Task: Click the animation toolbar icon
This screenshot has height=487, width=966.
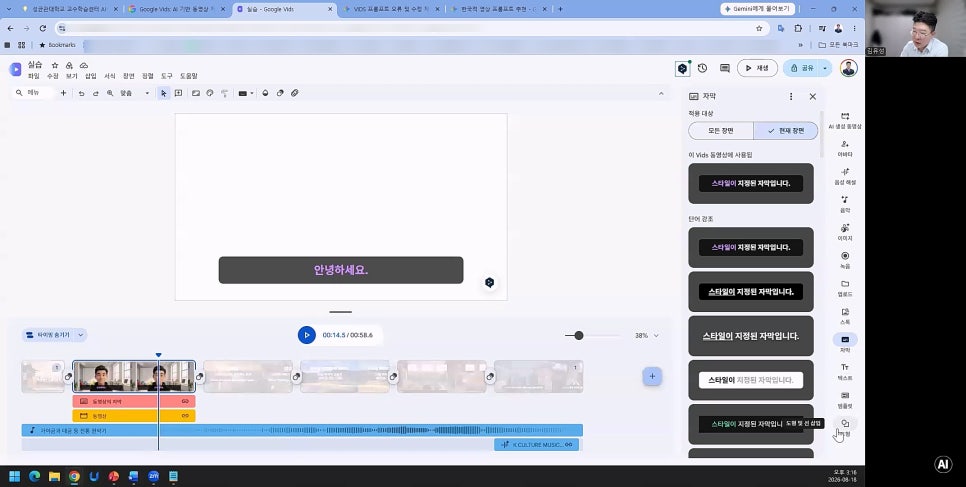Action: click(x=280, y=93)
